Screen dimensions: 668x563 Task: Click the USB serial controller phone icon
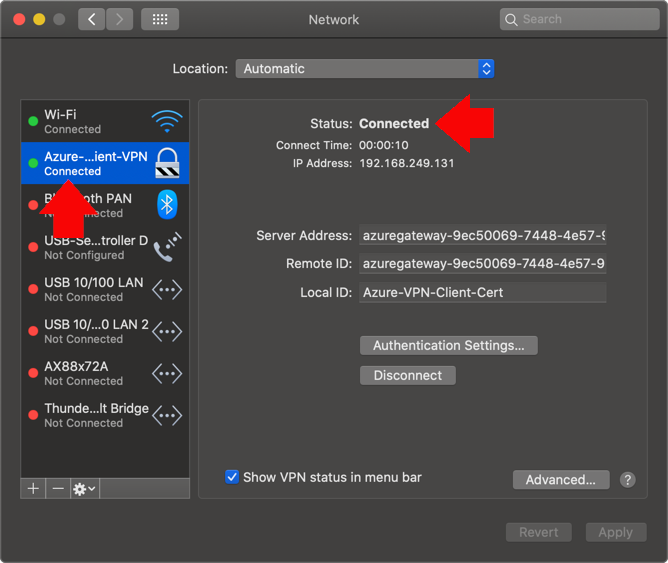coord(167,247)
